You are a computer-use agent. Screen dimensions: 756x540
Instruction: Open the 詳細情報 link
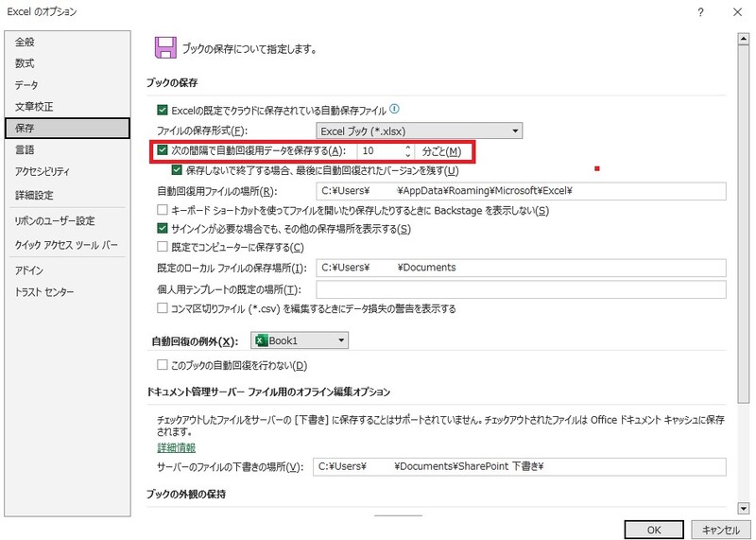pos(176,448)
